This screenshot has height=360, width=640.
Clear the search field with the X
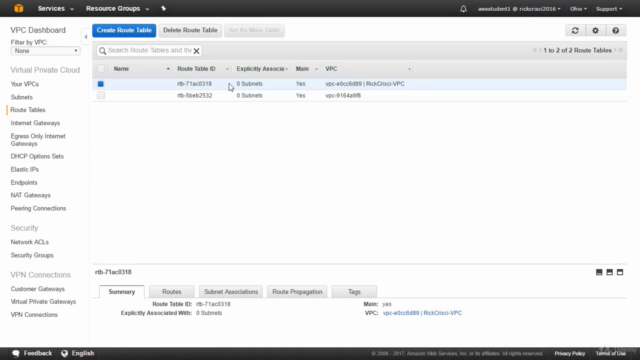tap(196, 51)
